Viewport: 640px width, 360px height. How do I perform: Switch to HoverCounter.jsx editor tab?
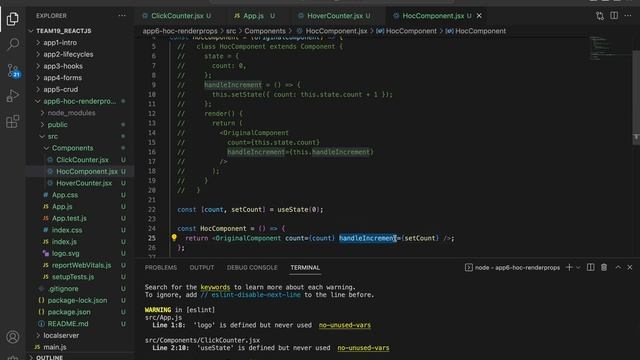pos(335,16)
